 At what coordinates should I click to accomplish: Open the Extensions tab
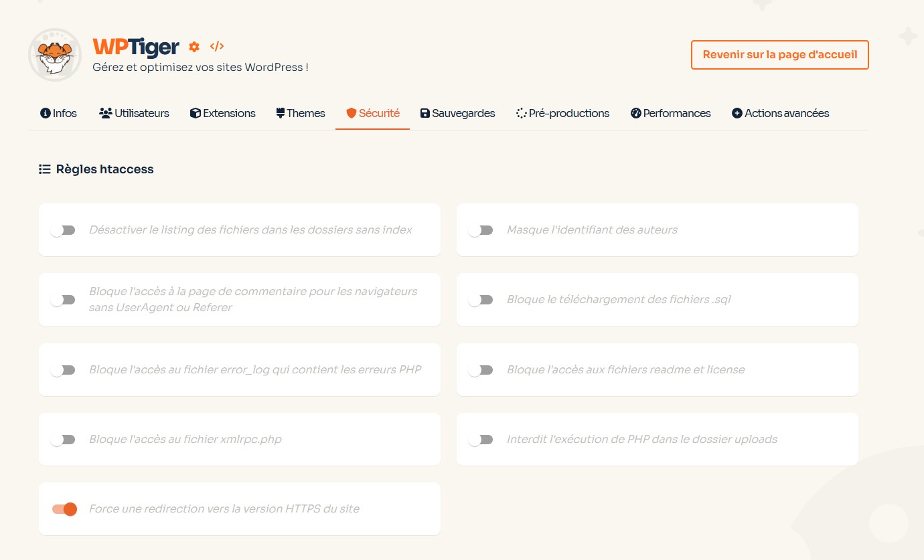point(222,113)
